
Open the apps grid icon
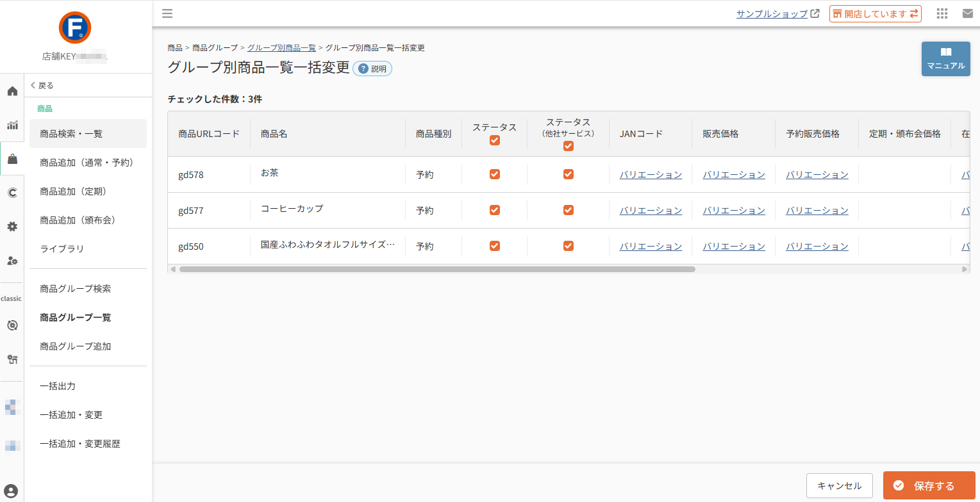942,13
